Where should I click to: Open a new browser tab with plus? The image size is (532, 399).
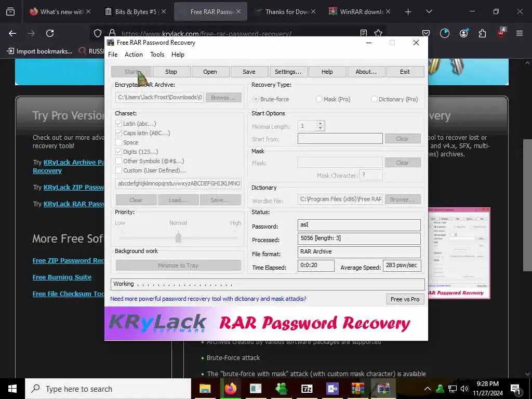[408, 12]
